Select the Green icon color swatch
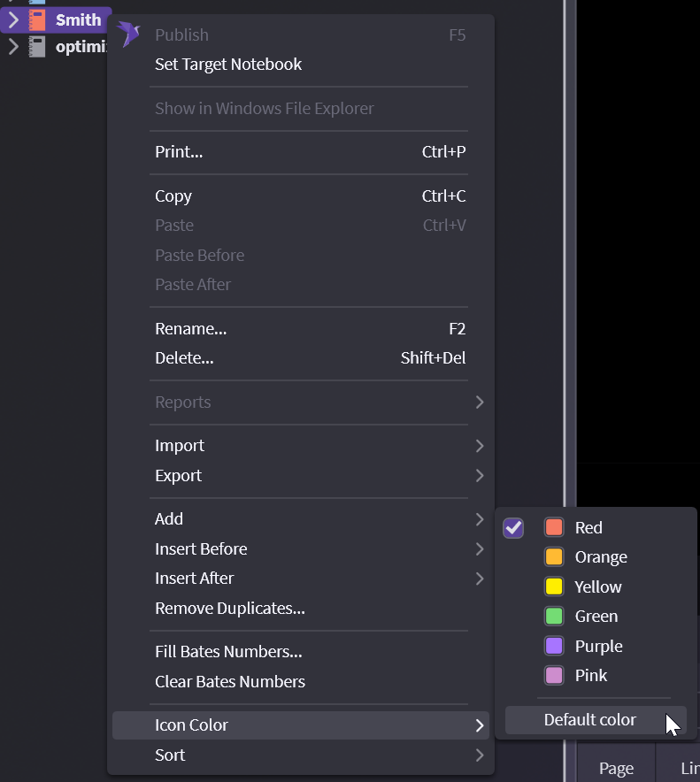Image resolution: width=700 pixels, height=782 pixels. [x=554, y=617]
